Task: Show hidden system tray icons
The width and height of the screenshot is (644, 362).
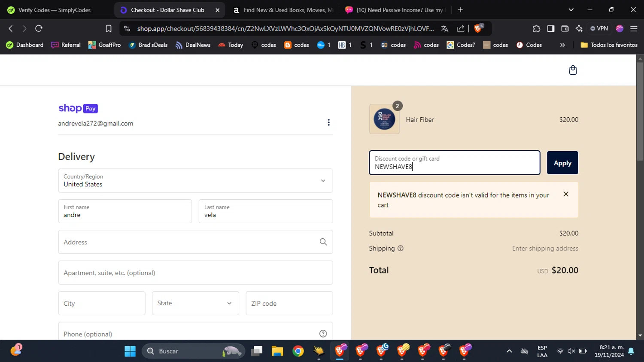Action: click(x=509, y=351)
